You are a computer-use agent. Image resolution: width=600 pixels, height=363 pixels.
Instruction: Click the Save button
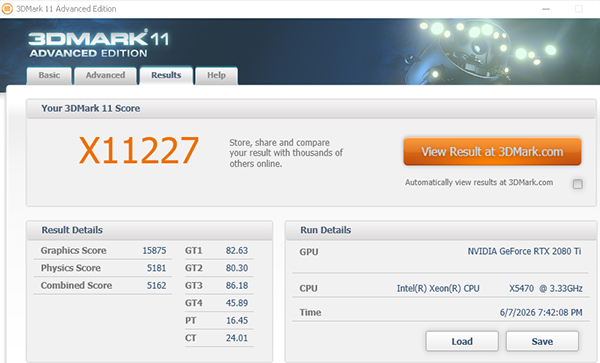point(542,341)
